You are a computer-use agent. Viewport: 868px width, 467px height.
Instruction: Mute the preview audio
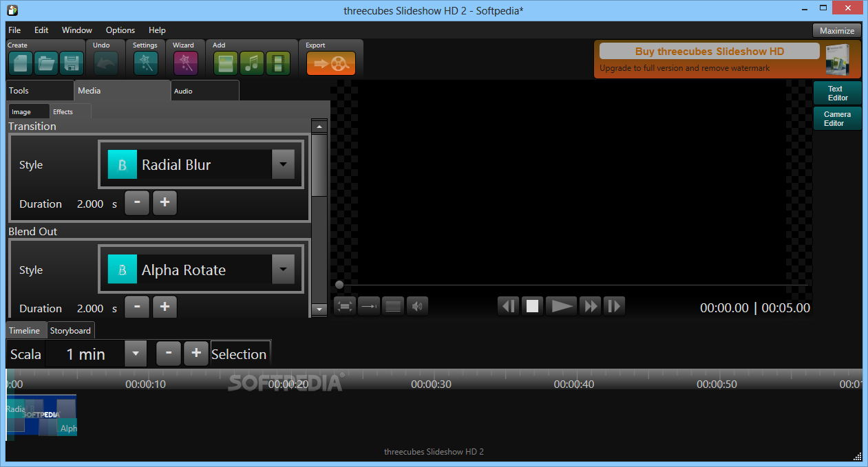pyautogui.click(x=416, y=306)
